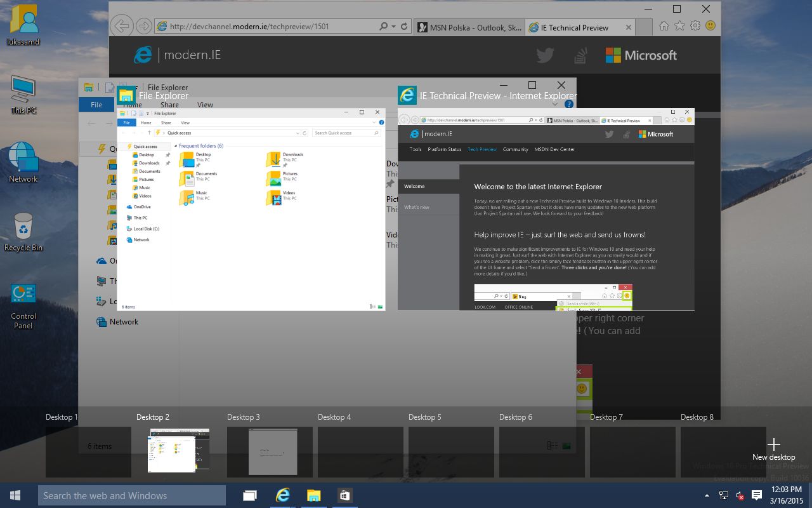The width and height of the screenshot is (812, 508).
Task: Click the Forward button in background IE window
Action: coord(144,26)
